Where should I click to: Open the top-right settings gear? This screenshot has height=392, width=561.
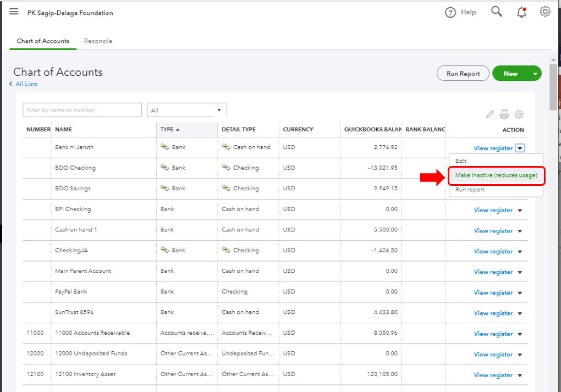click(545, 12)
